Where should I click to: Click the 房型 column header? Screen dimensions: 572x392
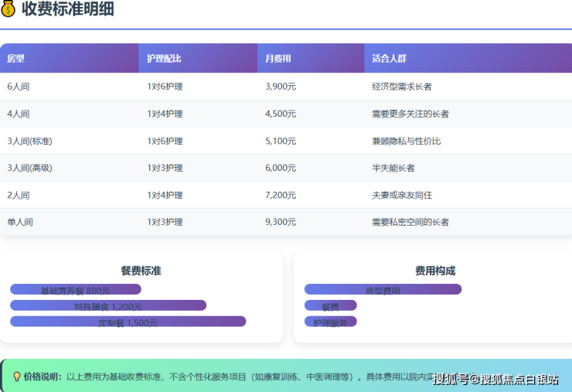15,59
